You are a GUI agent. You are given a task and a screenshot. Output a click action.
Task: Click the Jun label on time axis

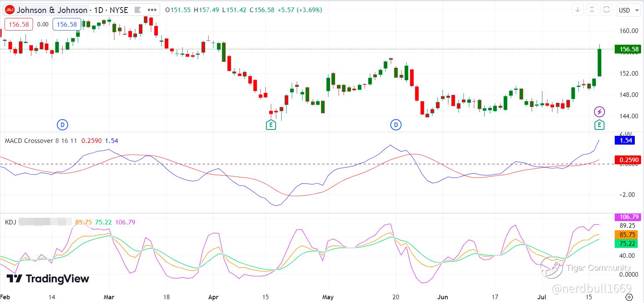[443, 297]
